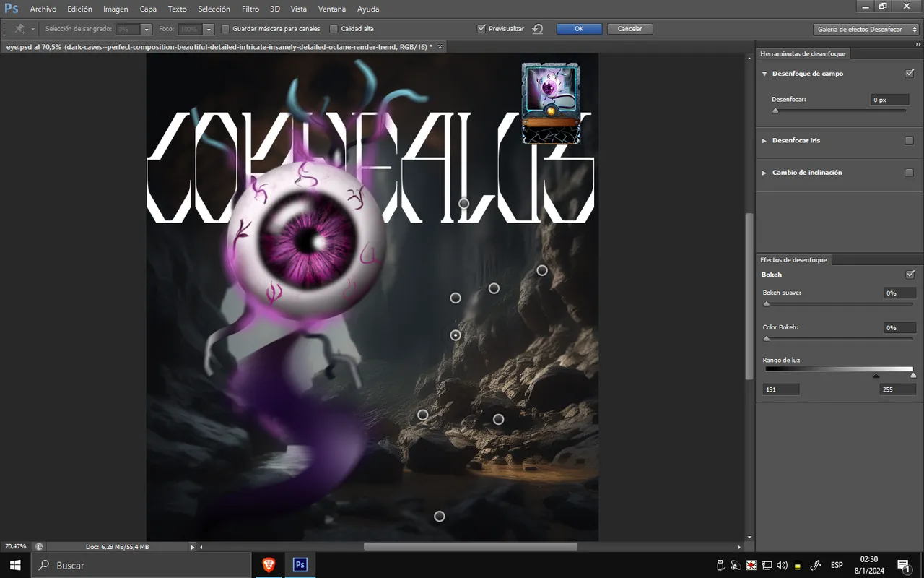924x578 pixels.
Task: Open the Imagen menu
Action: [x=115, y=9]
